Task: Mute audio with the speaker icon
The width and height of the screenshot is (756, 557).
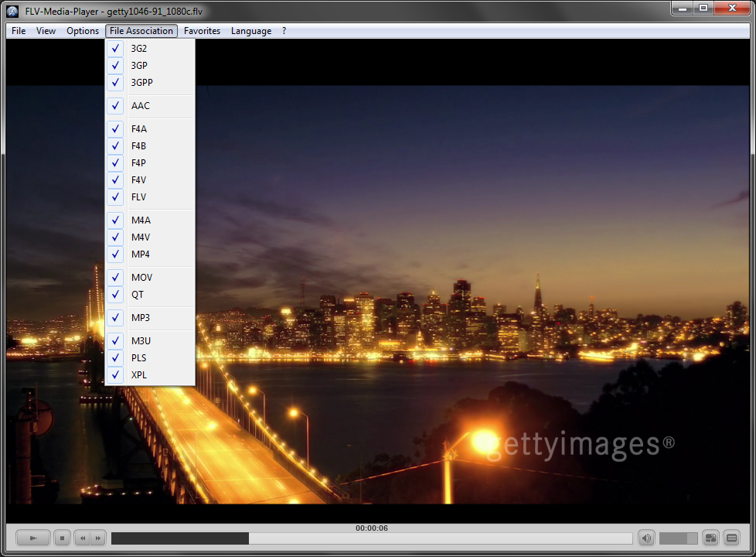Action: (646, 538)
